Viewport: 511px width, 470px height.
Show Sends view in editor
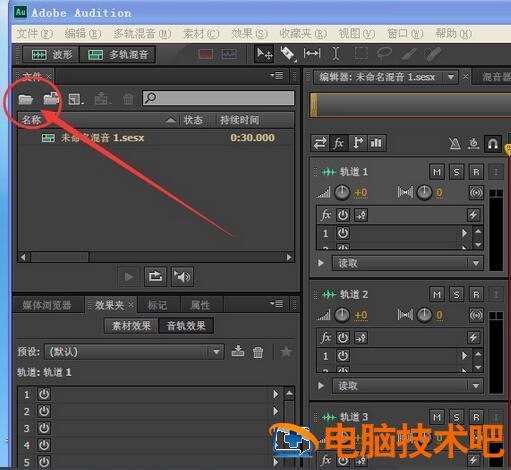(358, 143)
